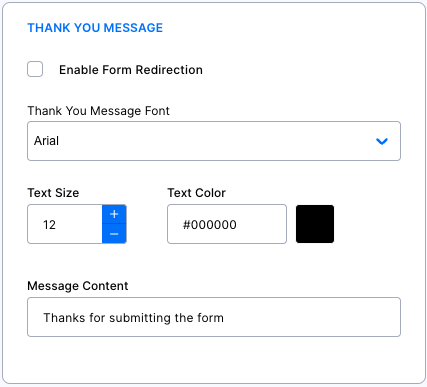Focus the #000000 text color field

(x=227, y=224)
